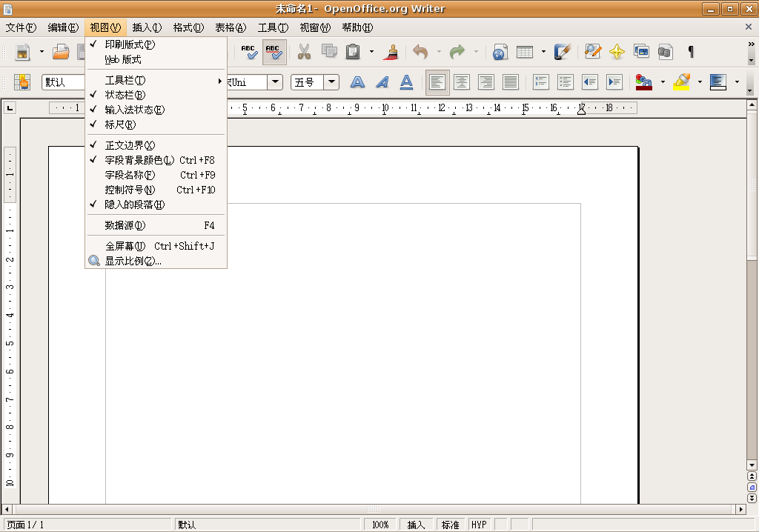Image resolution: width=759 pixels, height=532 pixels.
Task: Toggle 印刷版式 print layout option
Action: 156,44
